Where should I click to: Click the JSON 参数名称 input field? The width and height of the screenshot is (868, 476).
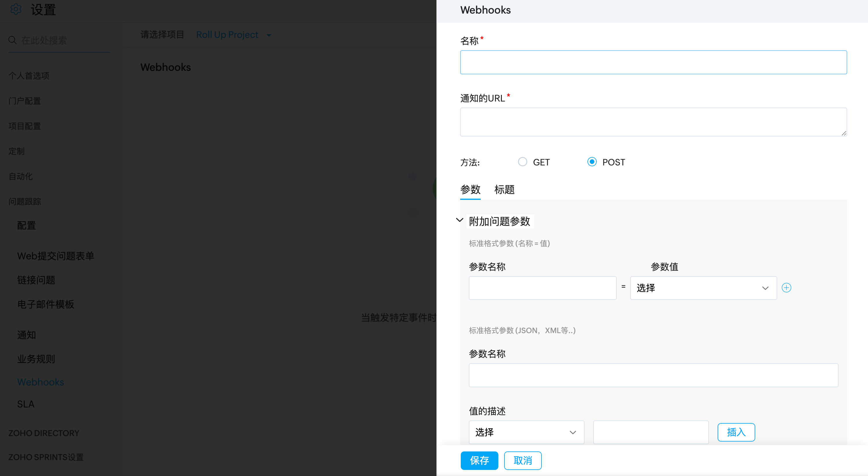pyautogui.click(x=653, y=375)
